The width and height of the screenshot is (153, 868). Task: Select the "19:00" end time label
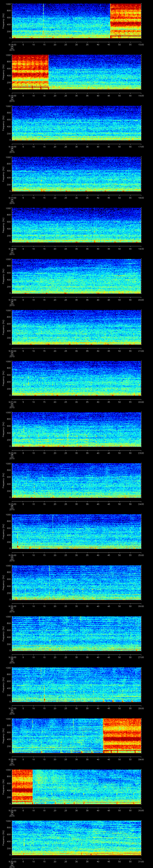tap(141, 249)
